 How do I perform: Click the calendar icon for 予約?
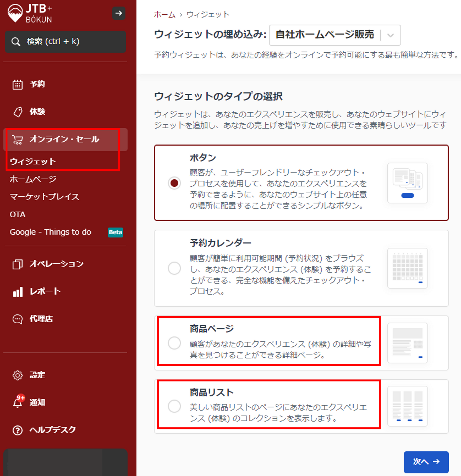(18, 84)
